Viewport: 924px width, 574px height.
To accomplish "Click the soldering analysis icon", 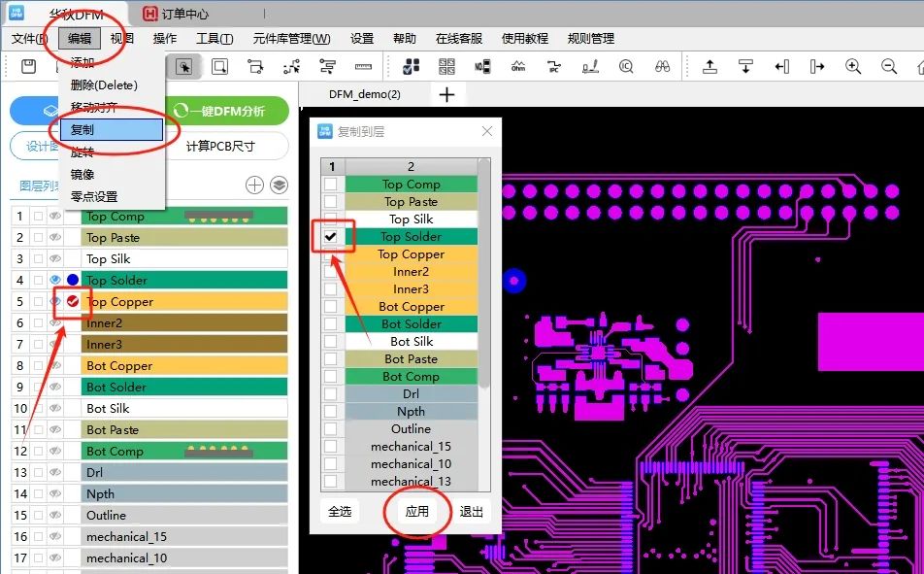I will (x=590, y=67).
